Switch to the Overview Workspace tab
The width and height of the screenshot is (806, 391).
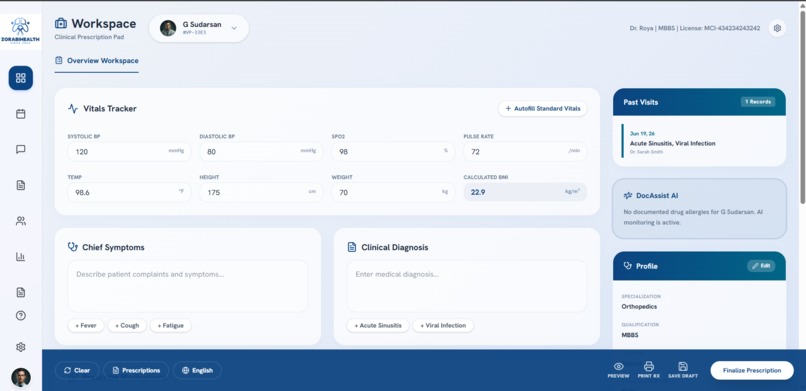coord(97,61)
